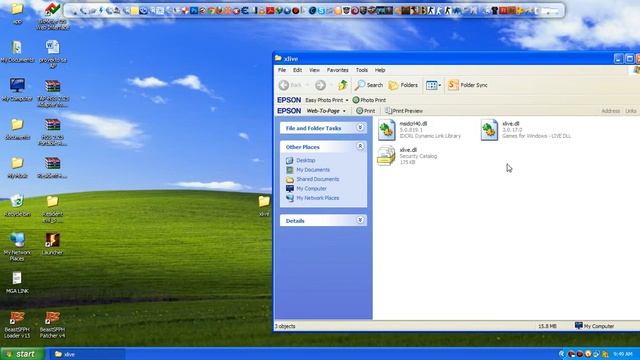Click the Print Preview button
640x360 pixels.
tap(404, 111)
